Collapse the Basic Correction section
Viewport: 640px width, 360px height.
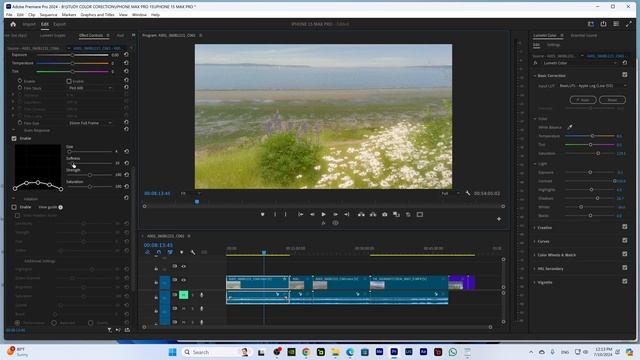535,76
